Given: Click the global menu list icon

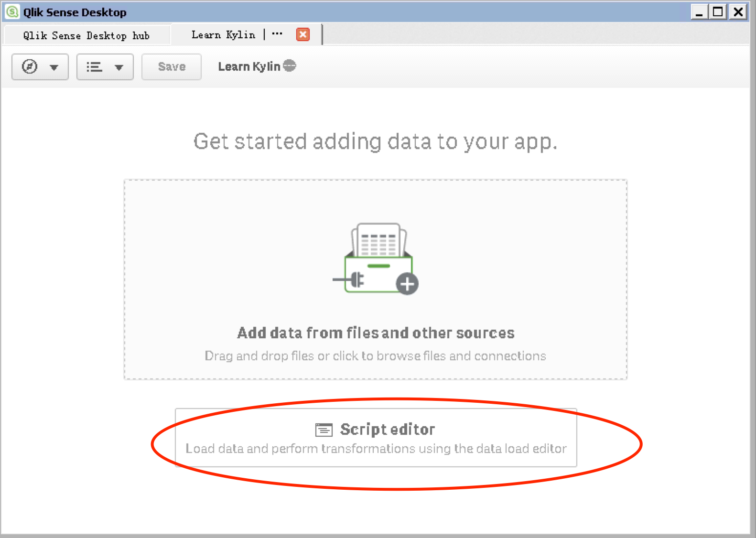Looking at the screenshot, I should click(94, 67).
